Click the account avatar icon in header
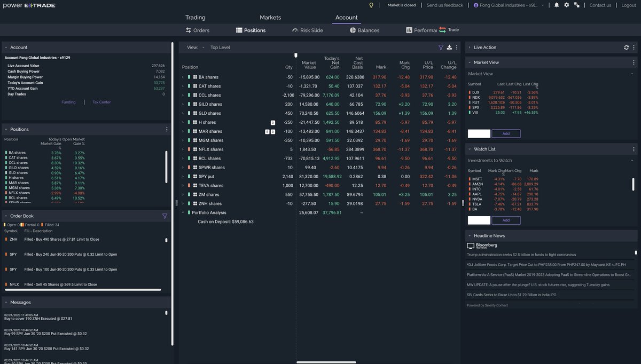641x364 pixels. (x=476, y=5)
